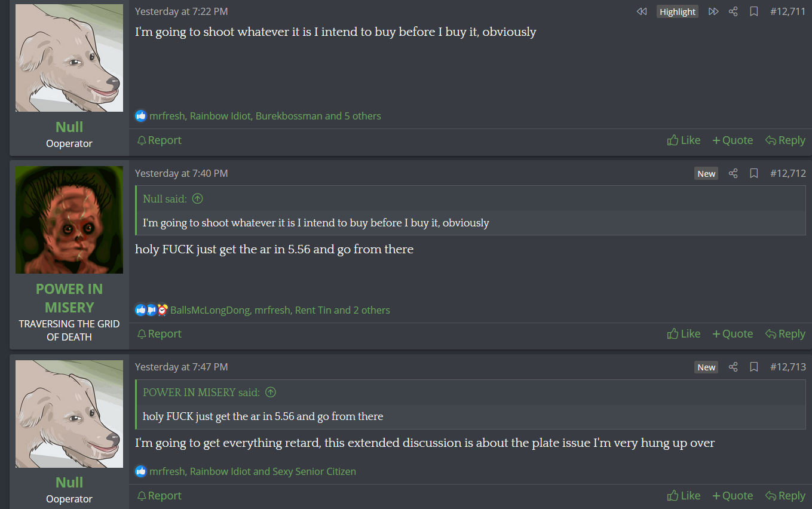Toggle bookmark on post #12,712
This screenshot has width=812, height=509.
click(x=754, y=173)
